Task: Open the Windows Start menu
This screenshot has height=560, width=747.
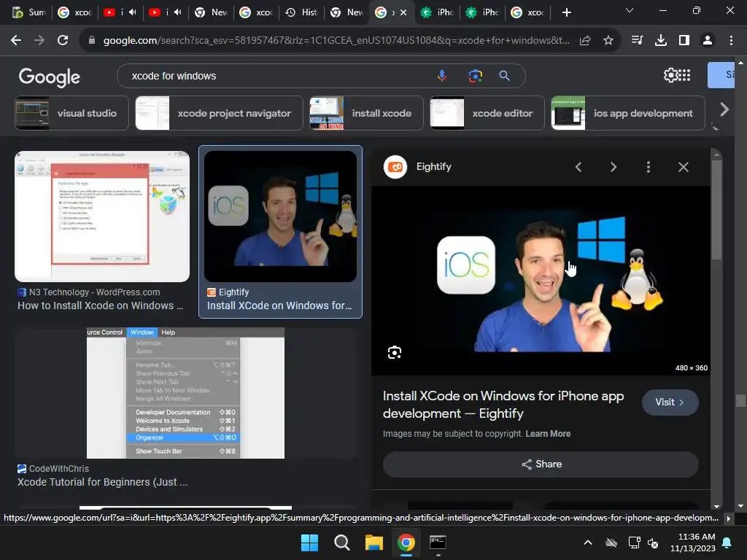Action: [x=309, y=542]
